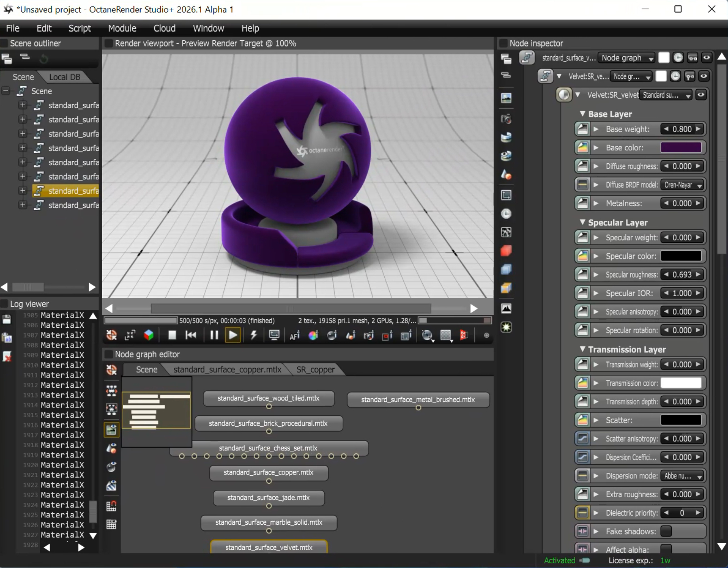Select the material picker sphere icon
This screenshot has height=568, width=728.
(x=332, y=335)
